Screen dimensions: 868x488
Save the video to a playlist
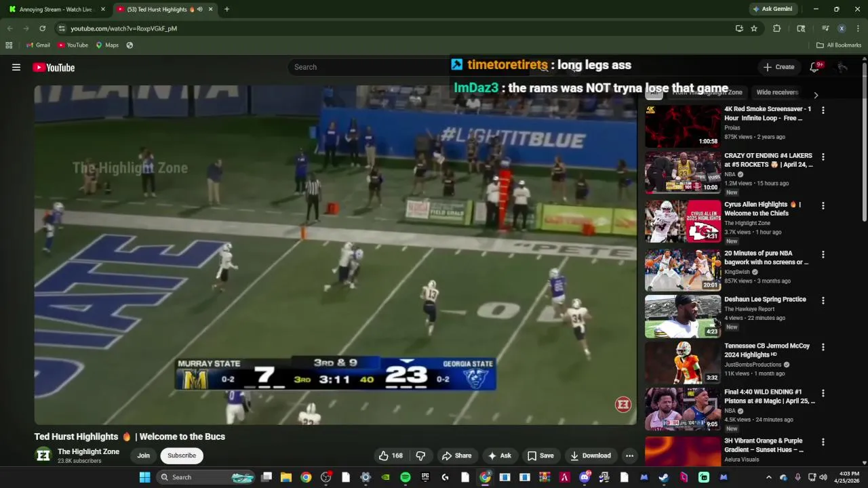(x=540, y=455)
